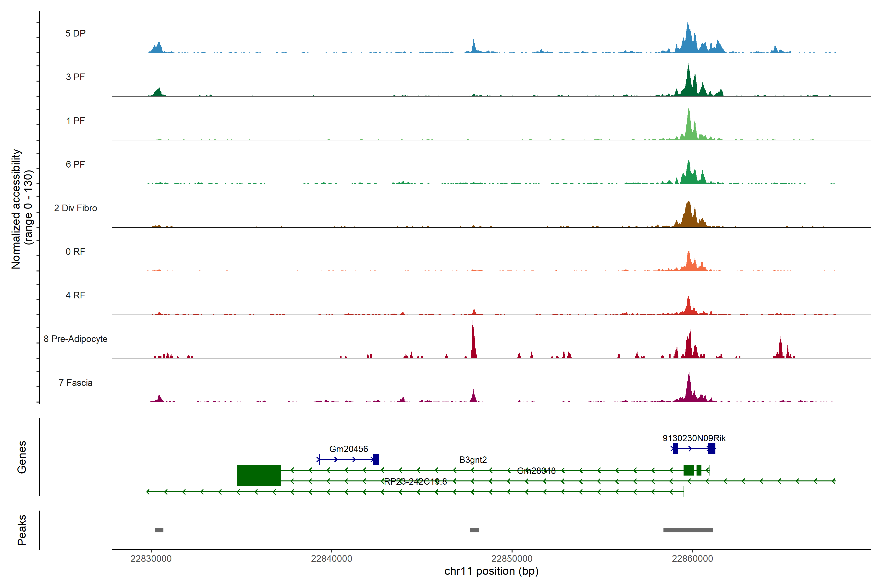
Task: Click the leftmost gray peak bar
Action: click(159, 530)
